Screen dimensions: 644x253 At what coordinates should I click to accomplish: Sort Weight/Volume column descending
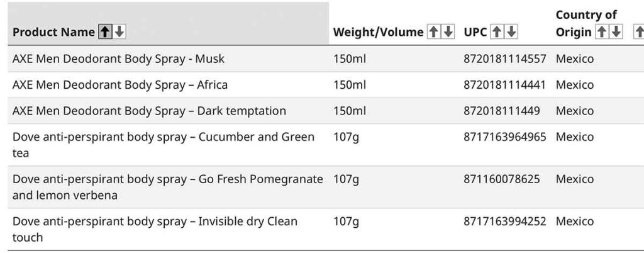(448, 32)
